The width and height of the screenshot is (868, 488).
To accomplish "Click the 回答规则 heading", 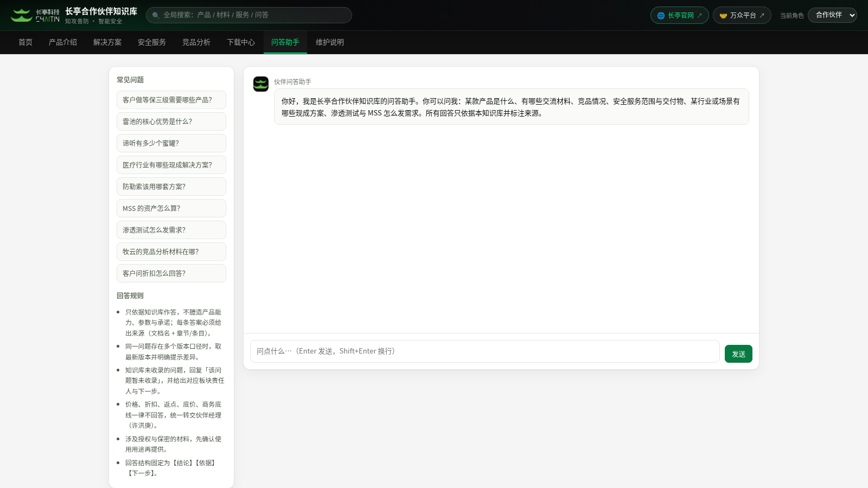I will coord(130,296).
